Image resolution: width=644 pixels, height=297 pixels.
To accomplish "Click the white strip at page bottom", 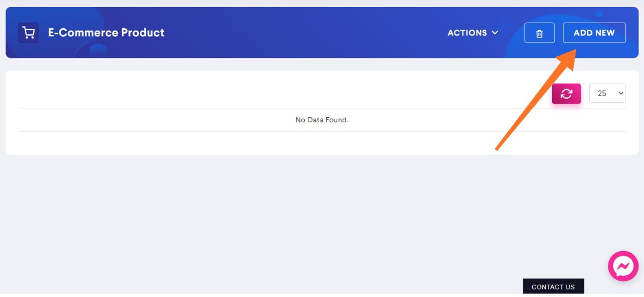I will coord(252,295).
